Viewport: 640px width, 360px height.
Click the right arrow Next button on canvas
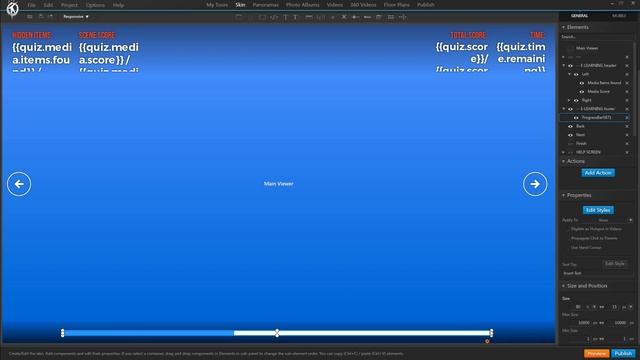[x=535, y=184]
